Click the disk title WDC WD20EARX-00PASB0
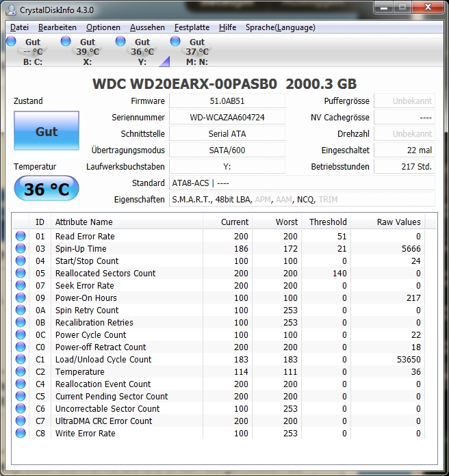 click(x=185, y=84)
